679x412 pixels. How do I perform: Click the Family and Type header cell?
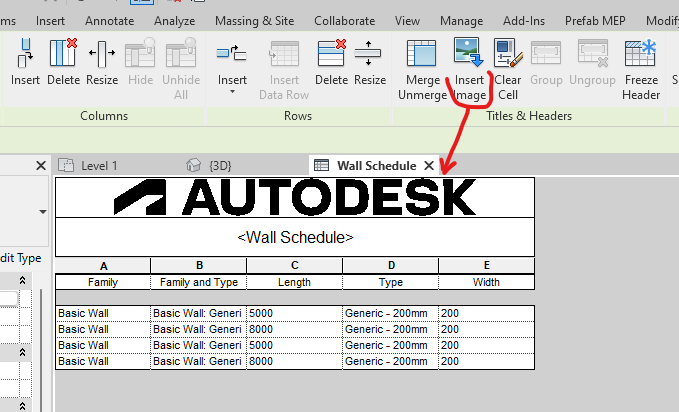click(199, 282)
